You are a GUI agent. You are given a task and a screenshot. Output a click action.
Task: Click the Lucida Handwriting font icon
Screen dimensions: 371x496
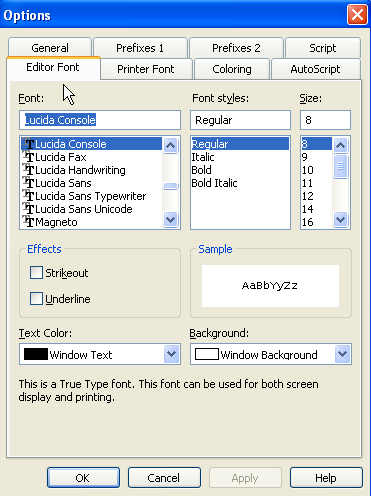(x=28, y=170)
